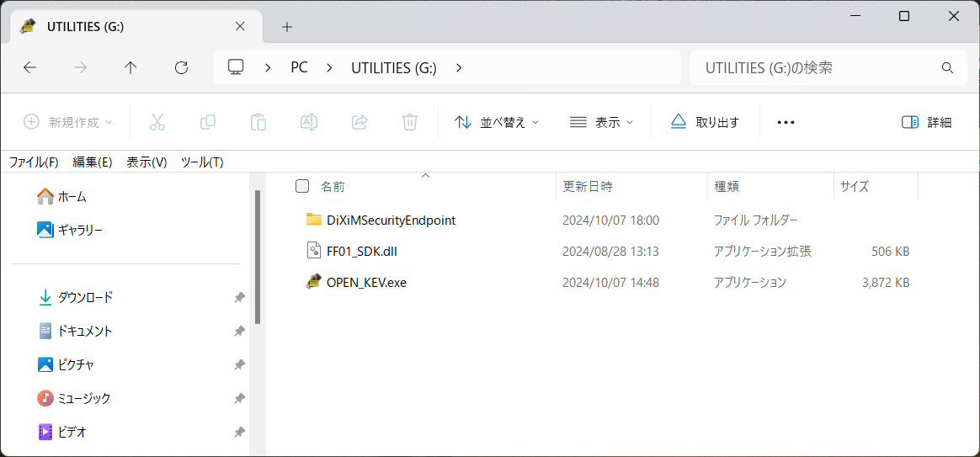Go forward with the right arrow
Viewport: 980px width, 457px height.
[81, 67]
